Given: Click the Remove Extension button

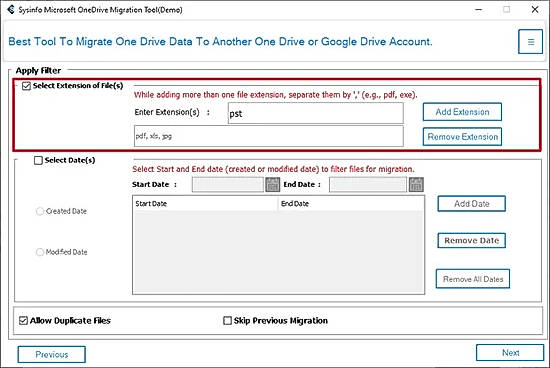Looking at the screenshot, I should click(462, 136).
